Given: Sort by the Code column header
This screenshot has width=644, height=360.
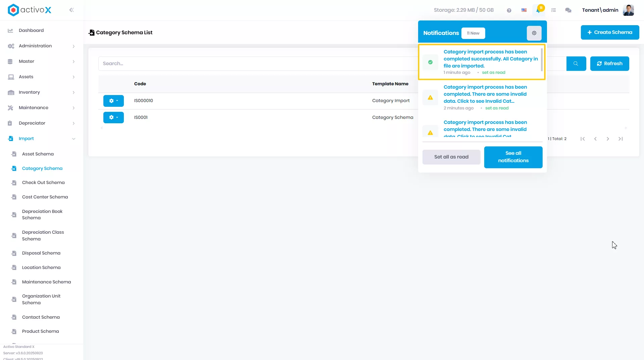Looking at the screenshot, I should point(140,84).
